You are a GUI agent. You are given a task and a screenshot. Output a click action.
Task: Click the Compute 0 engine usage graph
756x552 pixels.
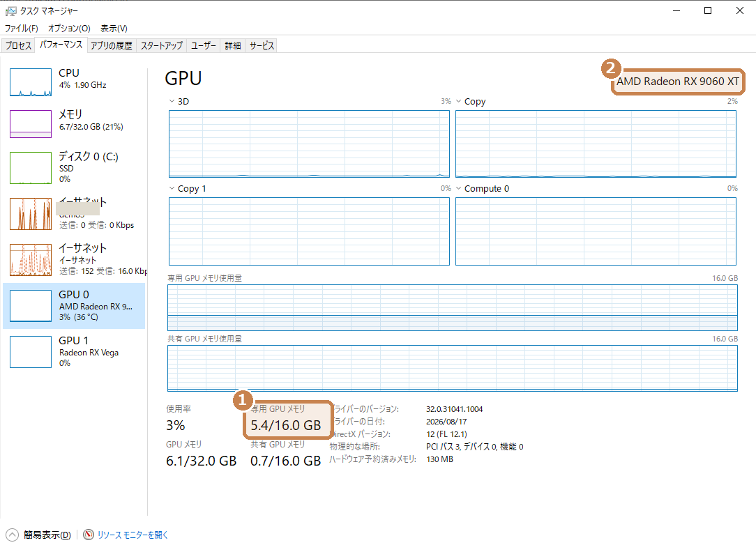(596, 231)
